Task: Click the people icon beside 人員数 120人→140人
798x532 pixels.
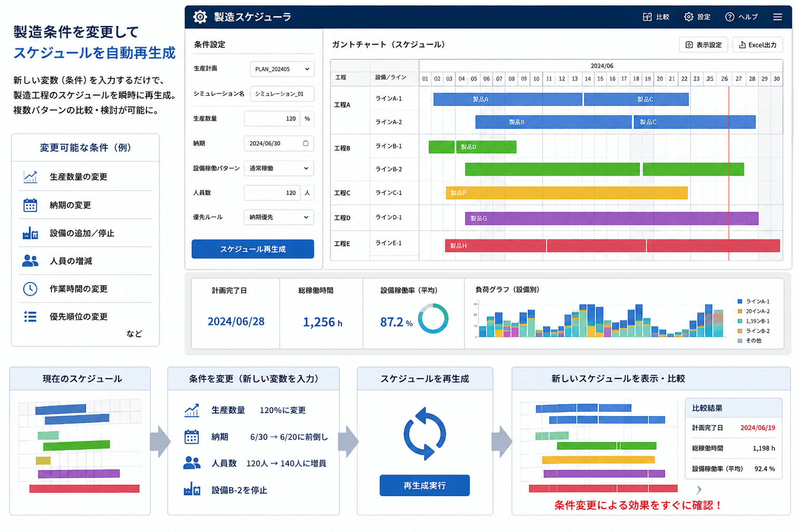Action: click(x=192, y=463)
